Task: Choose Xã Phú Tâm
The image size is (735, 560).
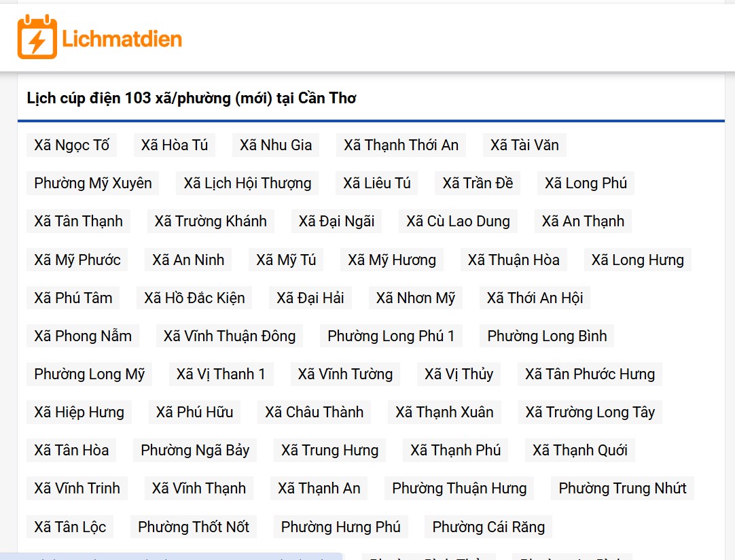Action: pos(73,298)
